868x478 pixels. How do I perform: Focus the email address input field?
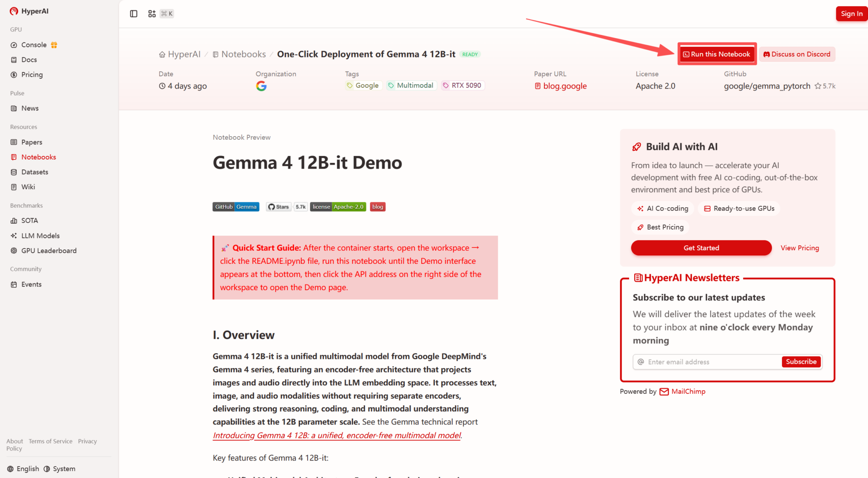(707, 362)
